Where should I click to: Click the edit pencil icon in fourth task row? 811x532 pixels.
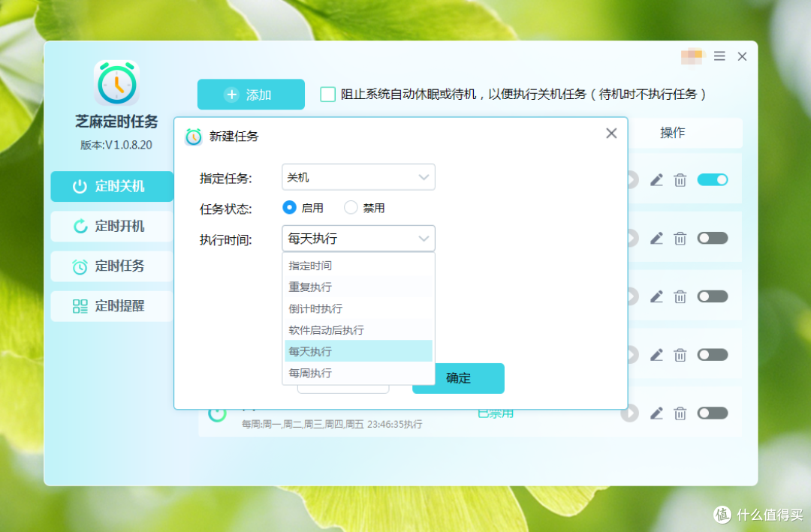[656, 355]
